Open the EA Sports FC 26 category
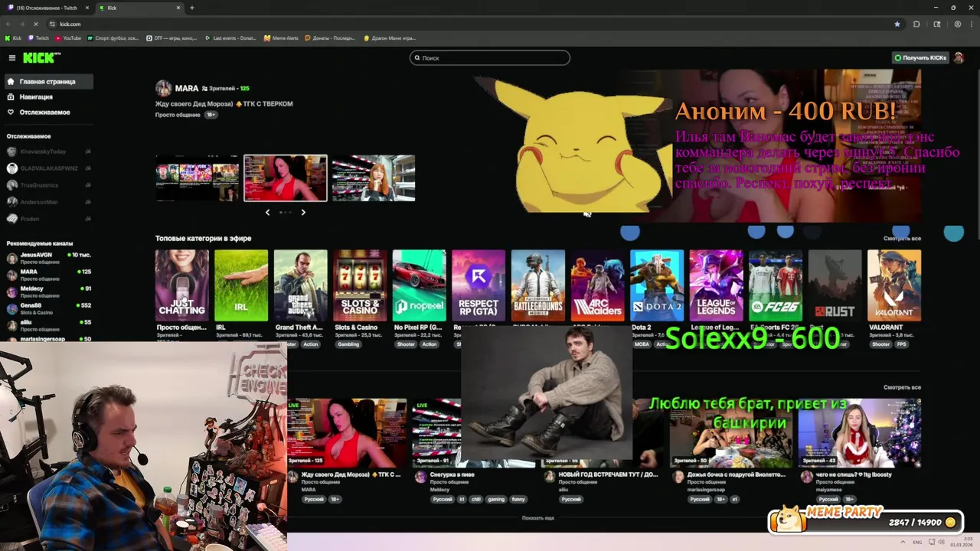The image size is (980, 551). 776,285
